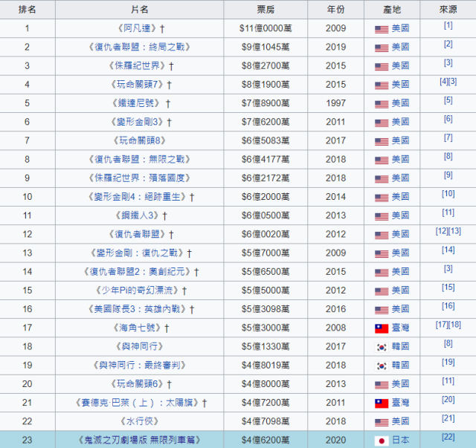476x448 pixels.
Task: Click the 票房 column header
Action: (266, 10)
